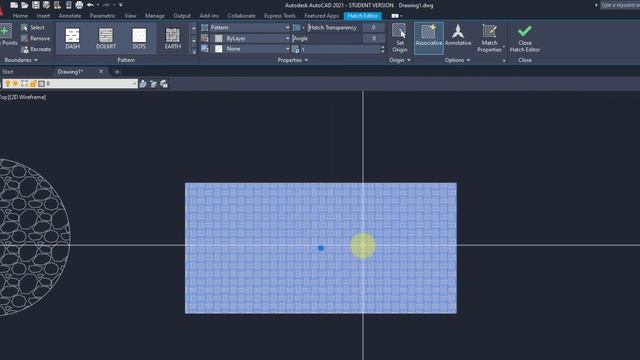The width and height of the screenshot is (640, 360).
Task: Choose the DASH hatch pattern
Action: [72, 38]
